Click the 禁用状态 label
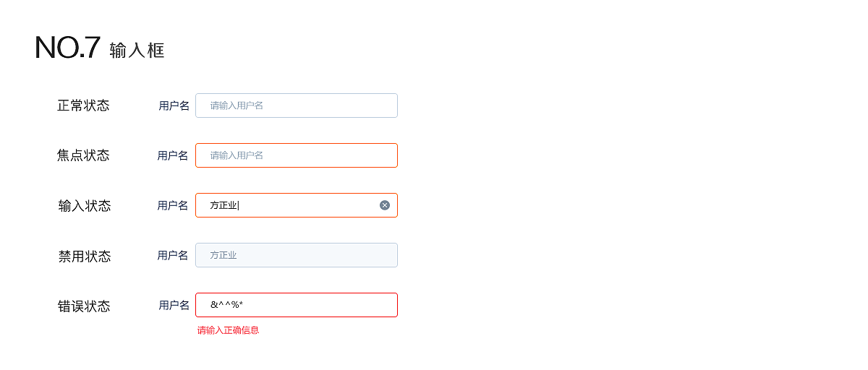This screenshot has width=868, height=370. [85, 257]
